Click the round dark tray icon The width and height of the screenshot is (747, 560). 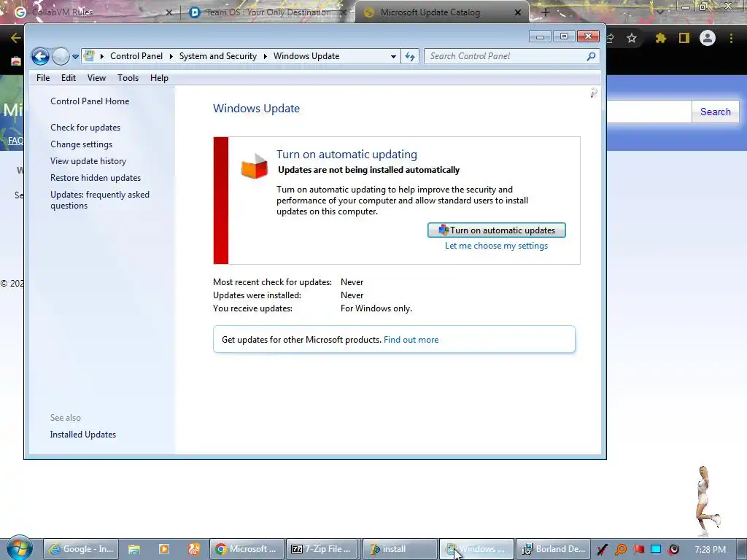pos(673,550)
